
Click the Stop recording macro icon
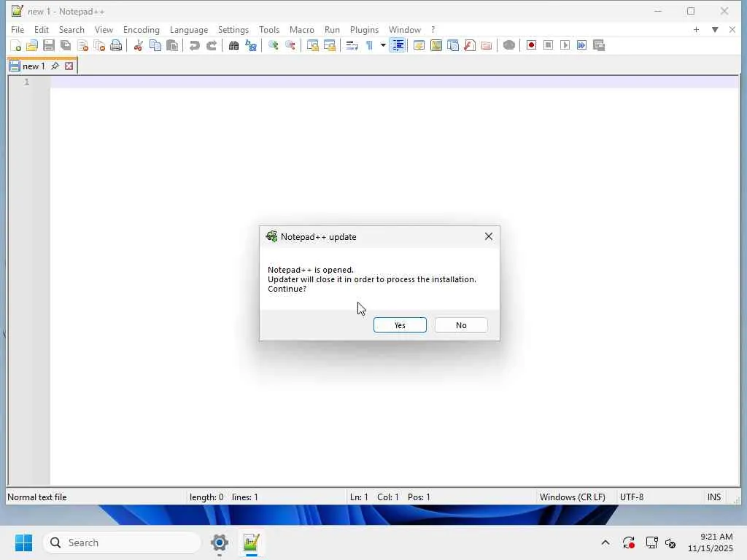point(549,46)
